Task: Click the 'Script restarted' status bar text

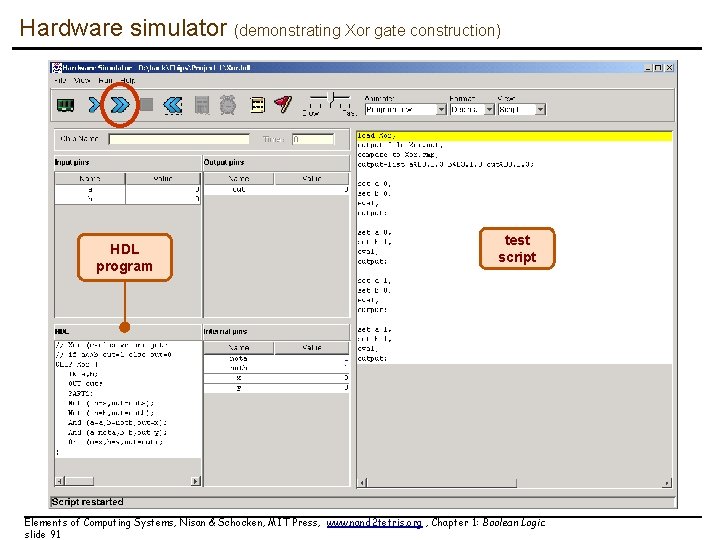Action: (87, 502)
